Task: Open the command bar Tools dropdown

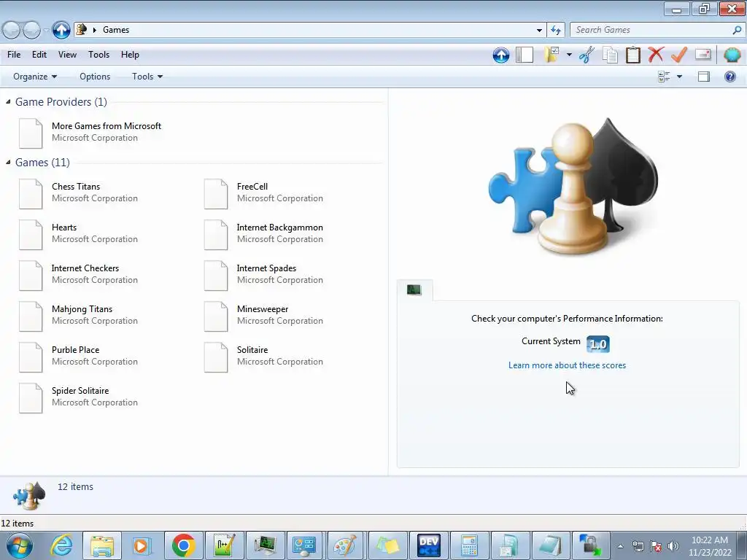Action: (147, 77)
